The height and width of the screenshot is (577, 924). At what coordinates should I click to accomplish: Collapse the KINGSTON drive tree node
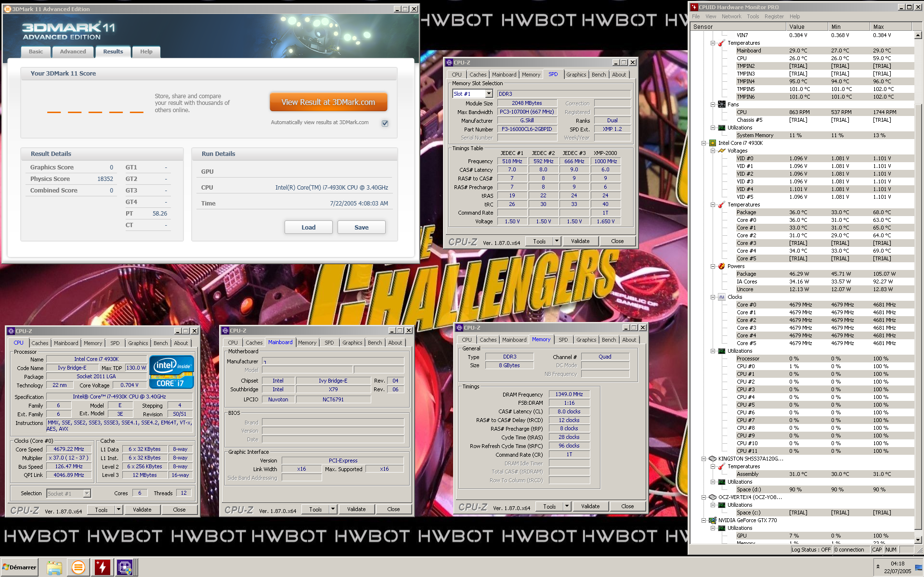point(704,459)
